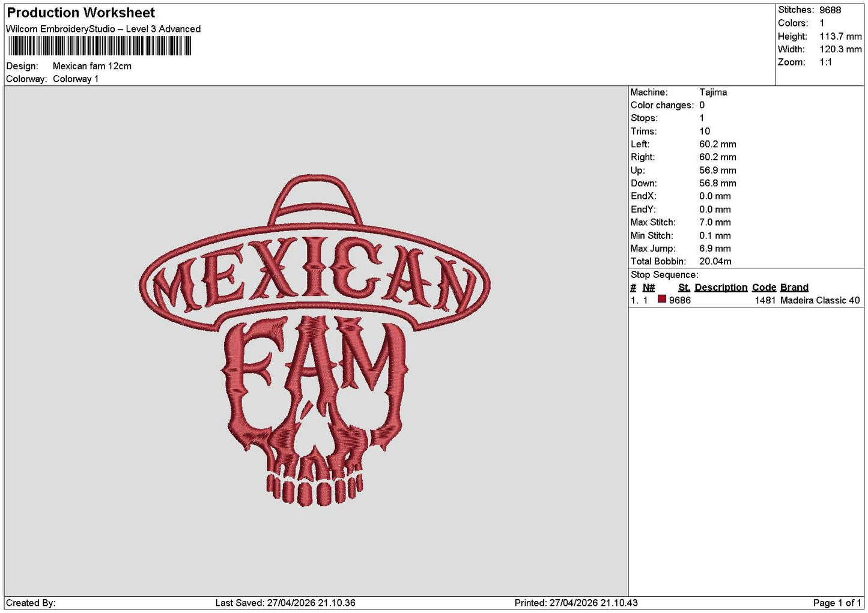Click the Production Worksheet title

[81, 13]
